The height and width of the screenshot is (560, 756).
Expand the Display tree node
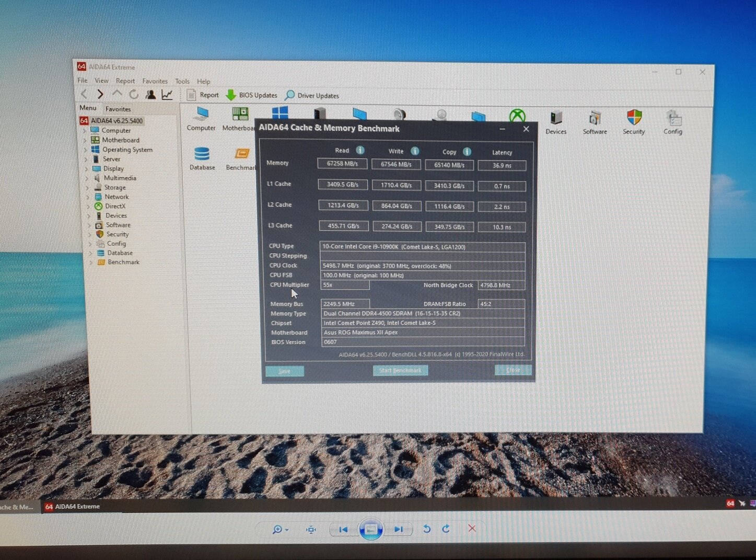87,169
